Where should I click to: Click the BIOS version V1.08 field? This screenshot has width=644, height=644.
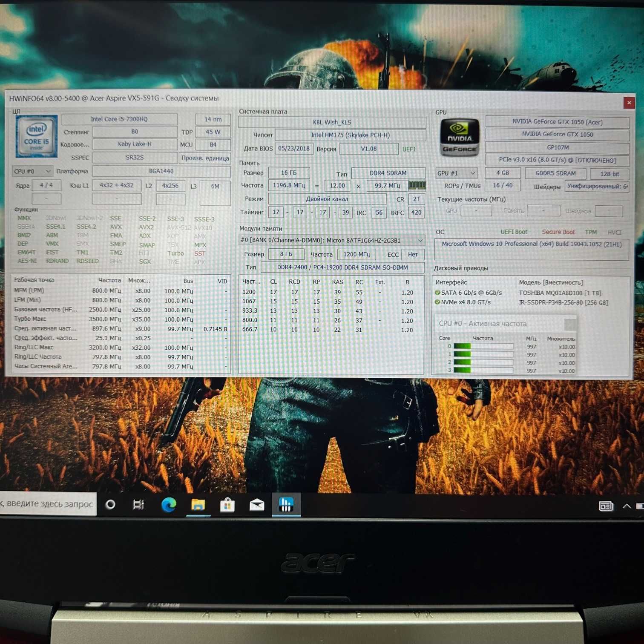(369, 149)
